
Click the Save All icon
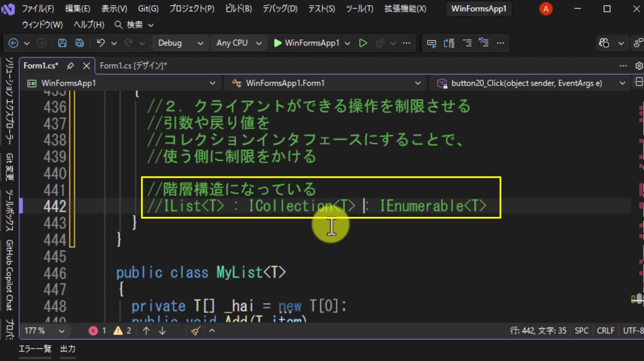80,43
